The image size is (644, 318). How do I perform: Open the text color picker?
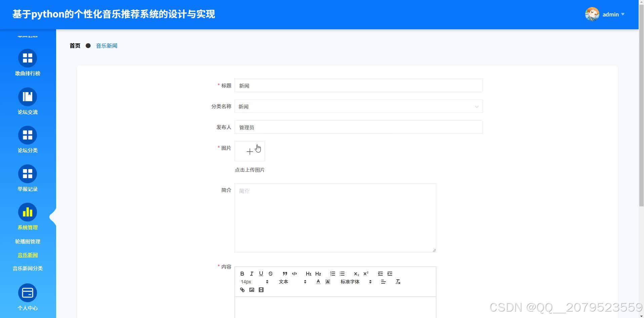pyautogui.click(x=318, y=281)
